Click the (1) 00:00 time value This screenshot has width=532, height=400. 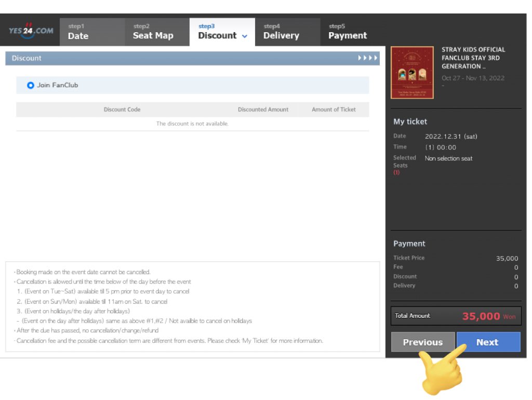pos(441,147)
